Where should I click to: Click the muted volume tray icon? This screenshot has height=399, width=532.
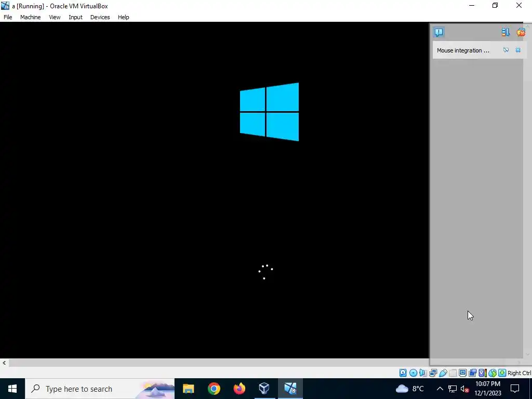pos(465,389)
